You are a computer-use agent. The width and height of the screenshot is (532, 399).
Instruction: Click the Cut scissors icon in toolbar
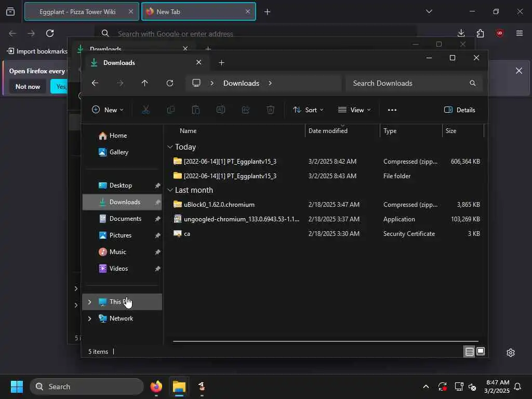(145, 110)
